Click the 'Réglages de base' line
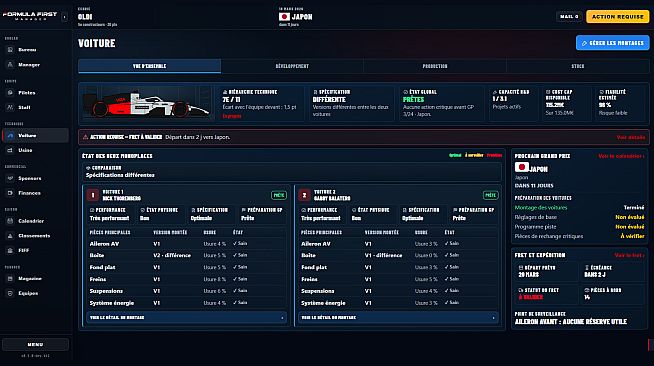 point(579,217)
